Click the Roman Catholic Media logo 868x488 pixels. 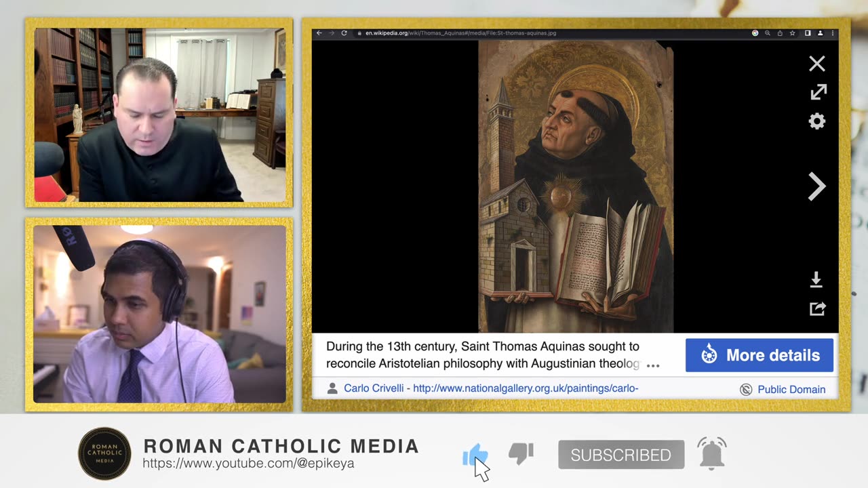pos(104,453)
